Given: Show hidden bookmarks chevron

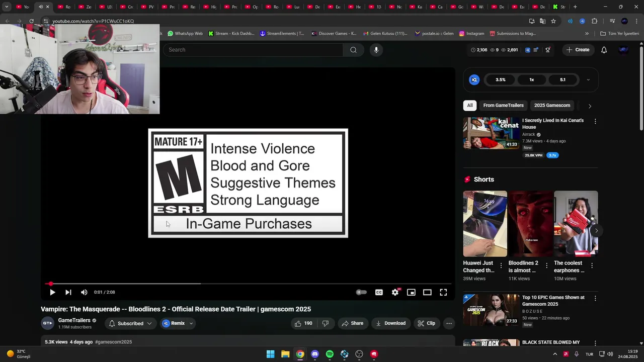Looking at the screenshot, I should click(587, 34).
